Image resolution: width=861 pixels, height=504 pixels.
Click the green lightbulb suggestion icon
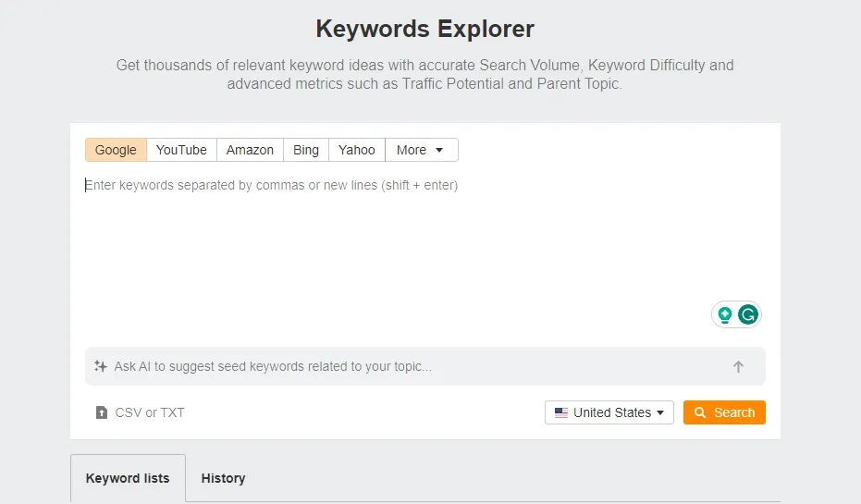click(x=725, y=314)
